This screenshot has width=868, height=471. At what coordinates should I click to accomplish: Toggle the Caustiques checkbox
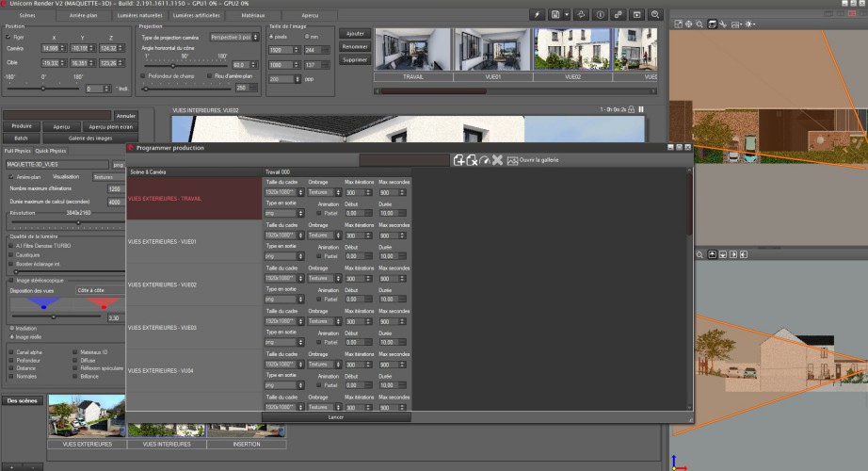coord(10,254)
